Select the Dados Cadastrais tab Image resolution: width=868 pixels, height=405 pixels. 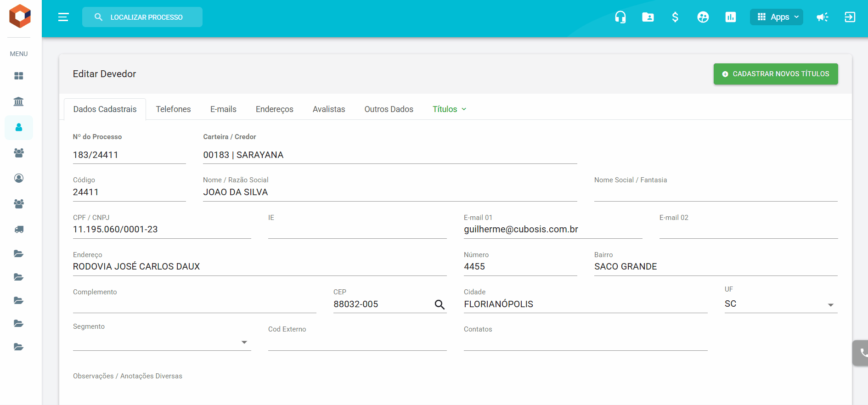coord(105,109)
